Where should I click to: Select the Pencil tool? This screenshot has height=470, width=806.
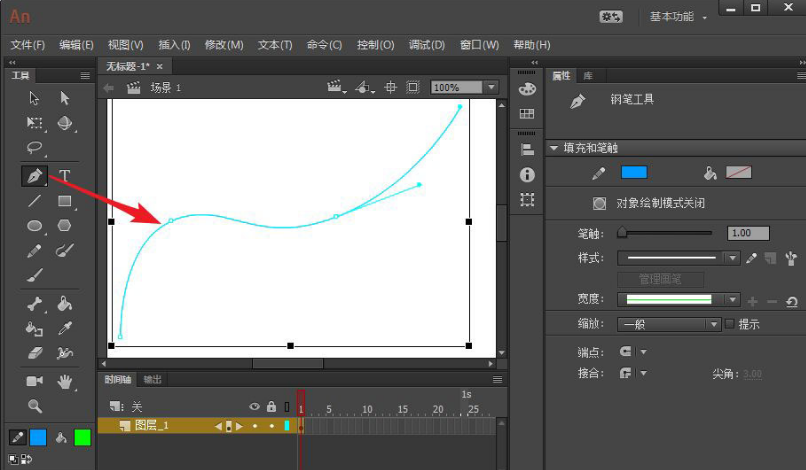tap(34, 251)
